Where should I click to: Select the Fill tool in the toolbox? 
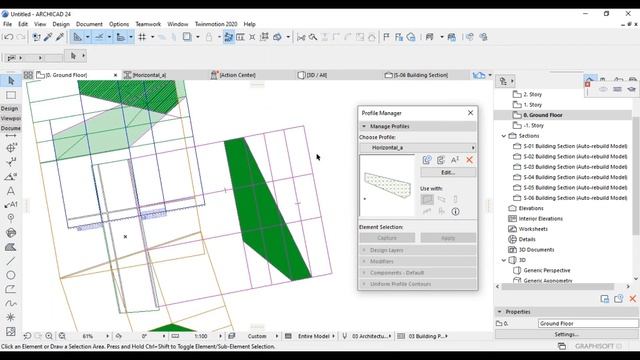point(11,247)
